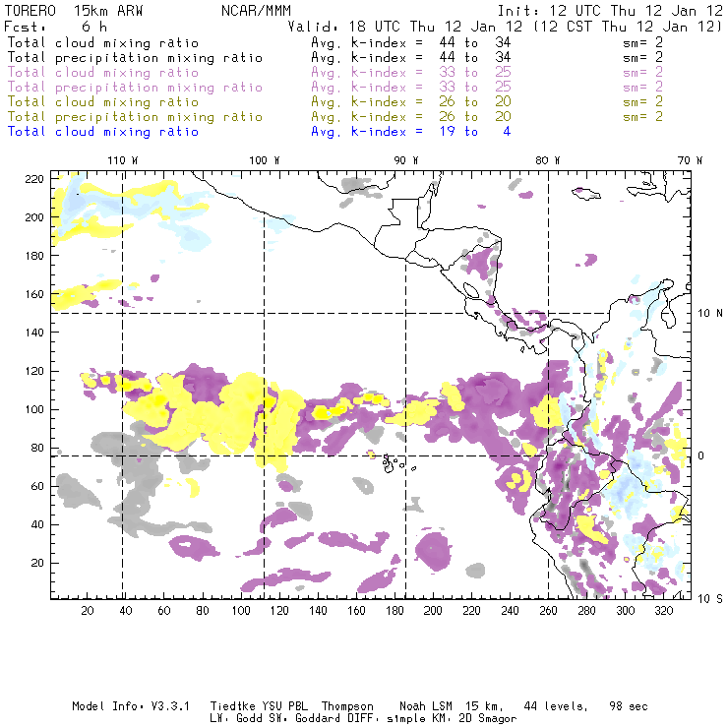This screenshot has width=728, height=728.
Task: Click the 'Model Info: V3.3.1' footer text
Action: (131, 706)
